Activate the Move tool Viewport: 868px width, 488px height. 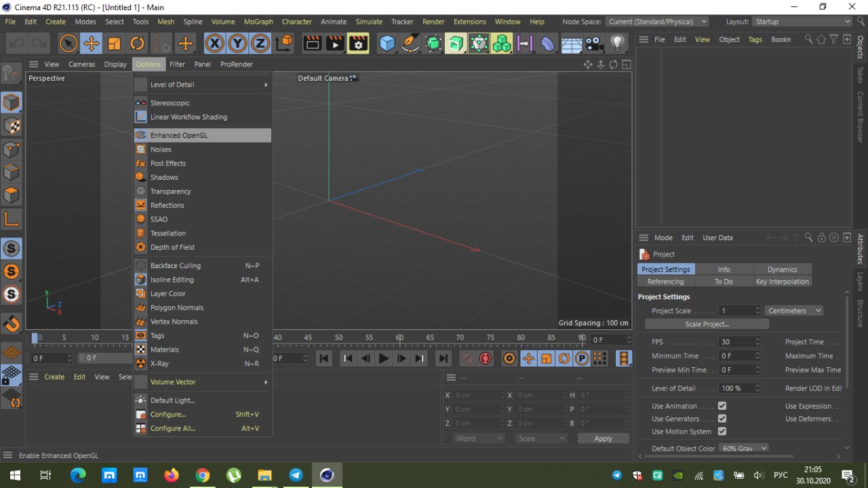[91, 44]
